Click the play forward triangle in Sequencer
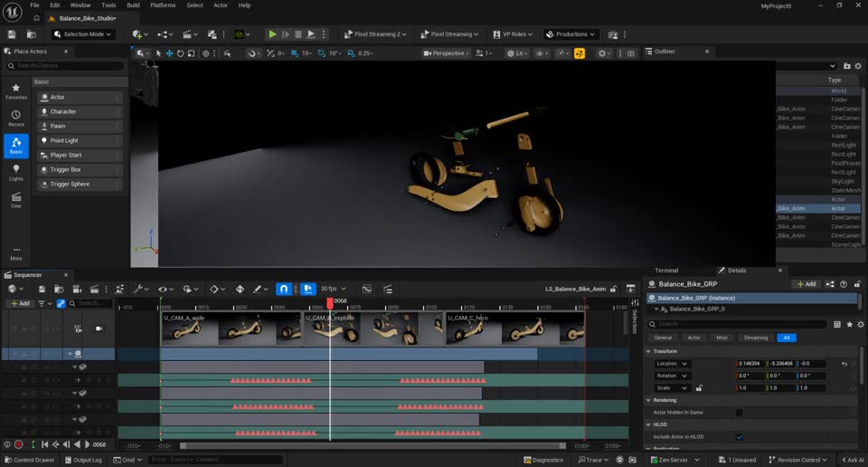The height and width of the screenshot is (467, 868). click(88, 444)
